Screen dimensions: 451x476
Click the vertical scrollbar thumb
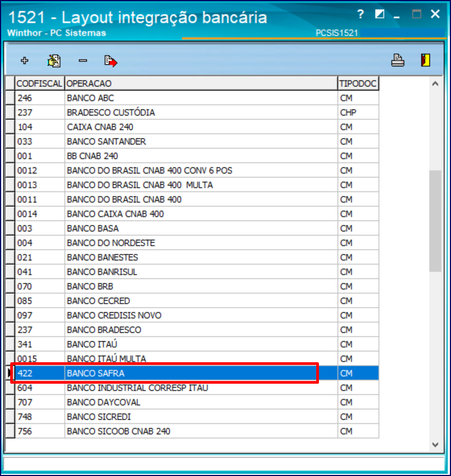pos(435,221)
